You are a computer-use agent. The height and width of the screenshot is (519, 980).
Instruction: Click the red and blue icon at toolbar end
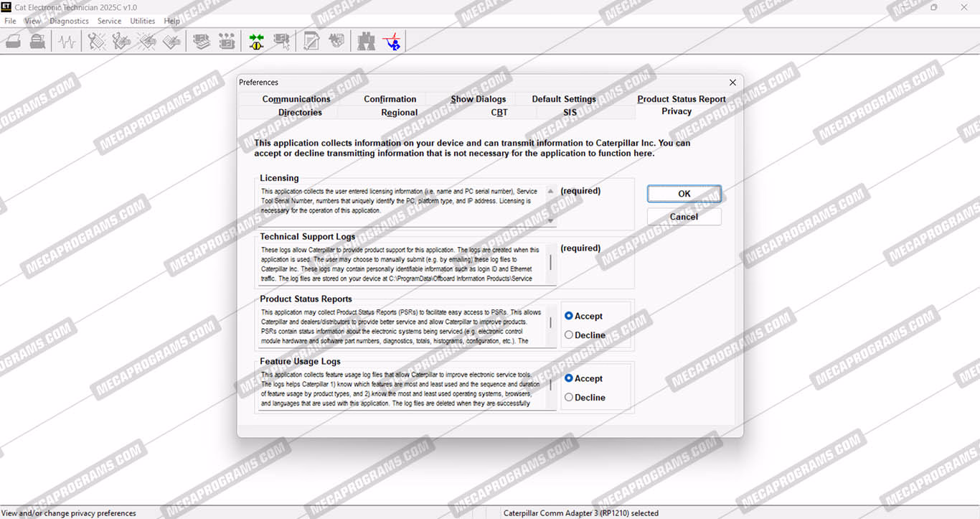coord(392,42)
